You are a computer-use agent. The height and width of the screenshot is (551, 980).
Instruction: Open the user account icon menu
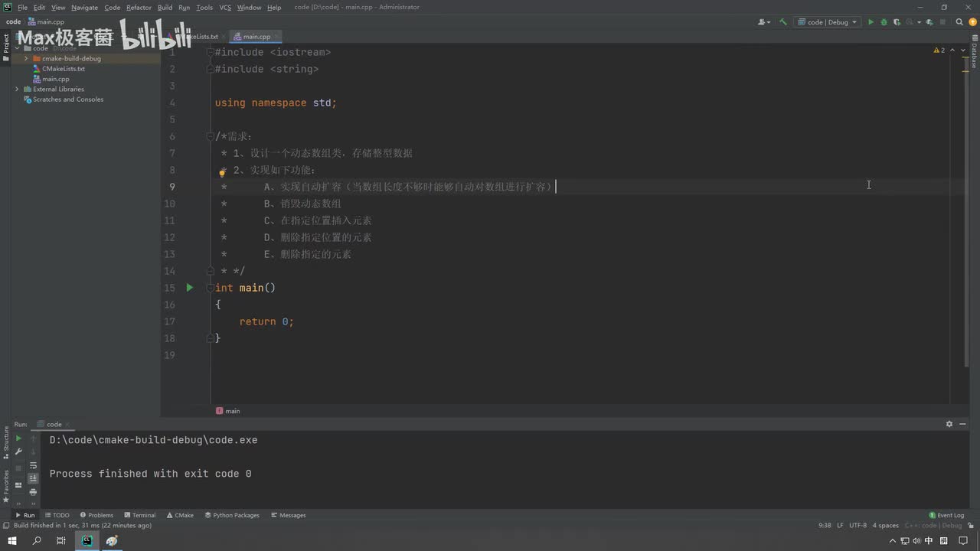pyautogui.click(x=763, y=22)
